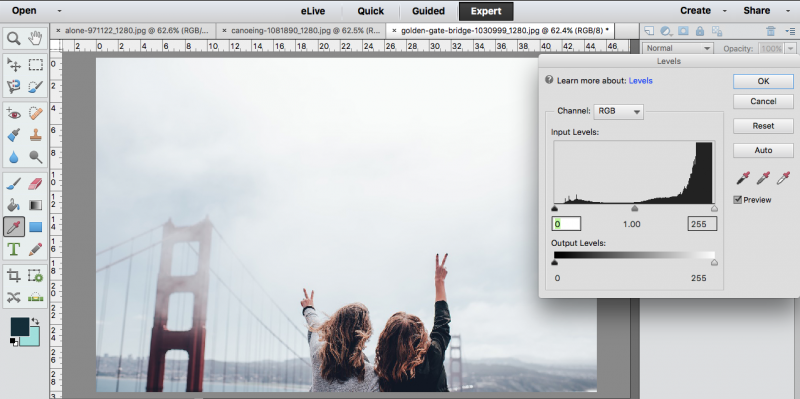Select the Paint Bucket tool
This screenshot has height=399, width=800.
tap(14, 205)
